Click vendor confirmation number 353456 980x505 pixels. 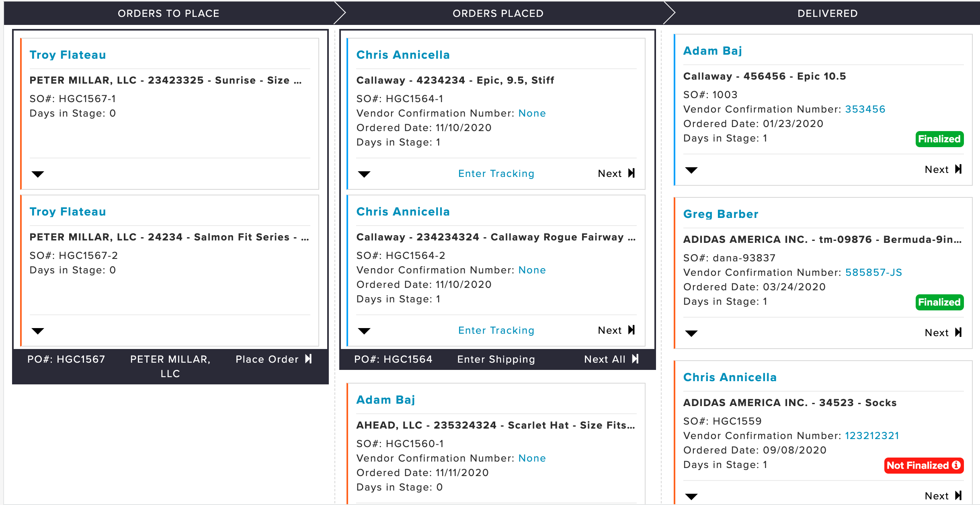coord(865,109)
